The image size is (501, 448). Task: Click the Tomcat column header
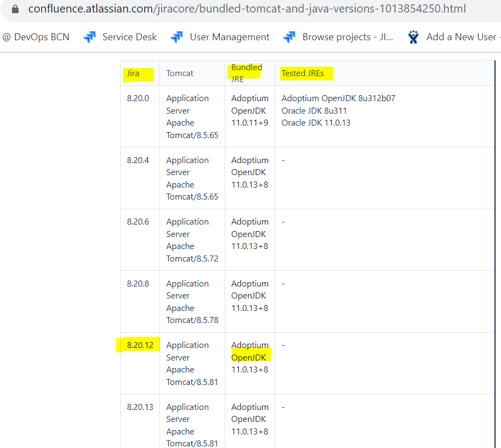click(x=192, y=73)
